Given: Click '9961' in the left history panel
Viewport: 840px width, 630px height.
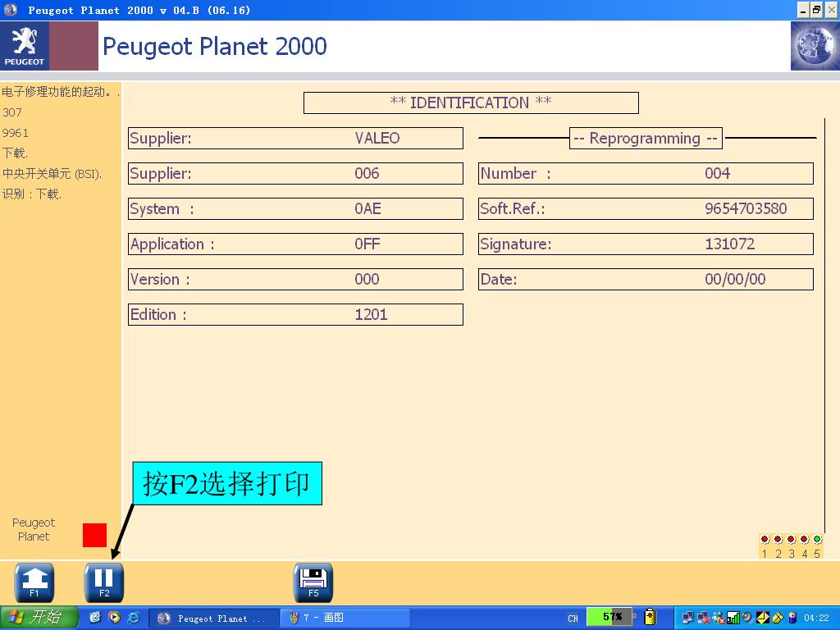Looking at the screenshot, I should click(x=16, y=133).
